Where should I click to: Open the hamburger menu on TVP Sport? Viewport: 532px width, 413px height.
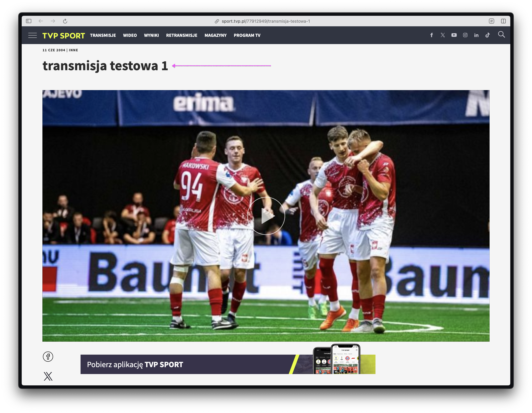point(33,35)
